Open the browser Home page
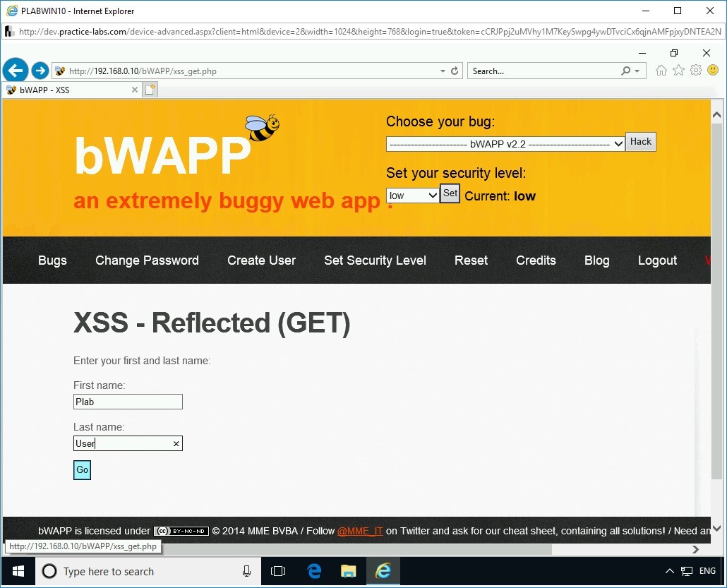Image resolution: width=727 pixels, height=588 pixels. coord(661,71)
